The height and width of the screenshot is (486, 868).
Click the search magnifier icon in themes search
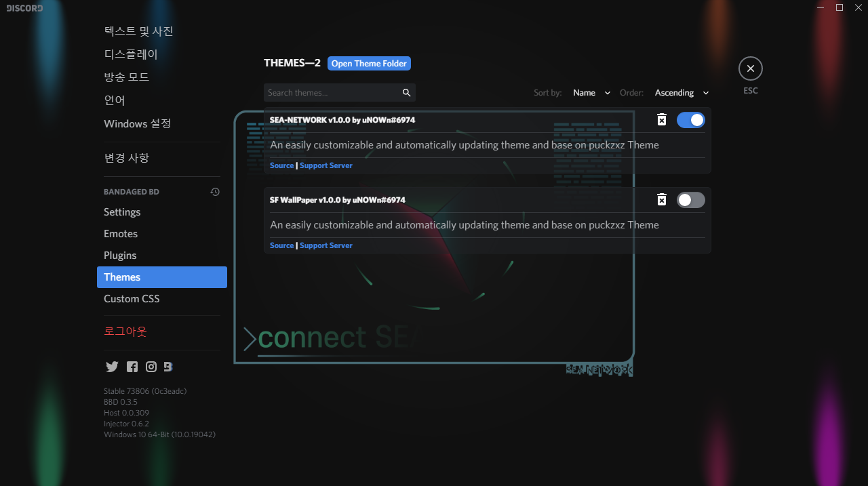coord(407,93)
